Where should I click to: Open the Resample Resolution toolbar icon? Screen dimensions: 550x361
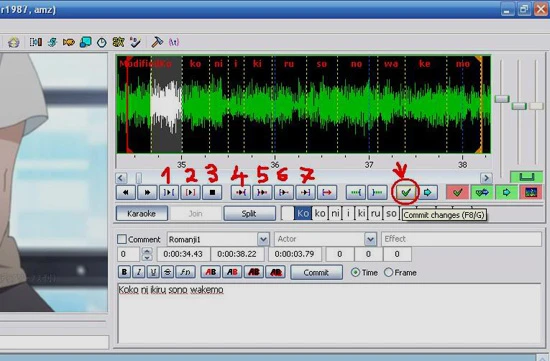[x=85, y=42]
